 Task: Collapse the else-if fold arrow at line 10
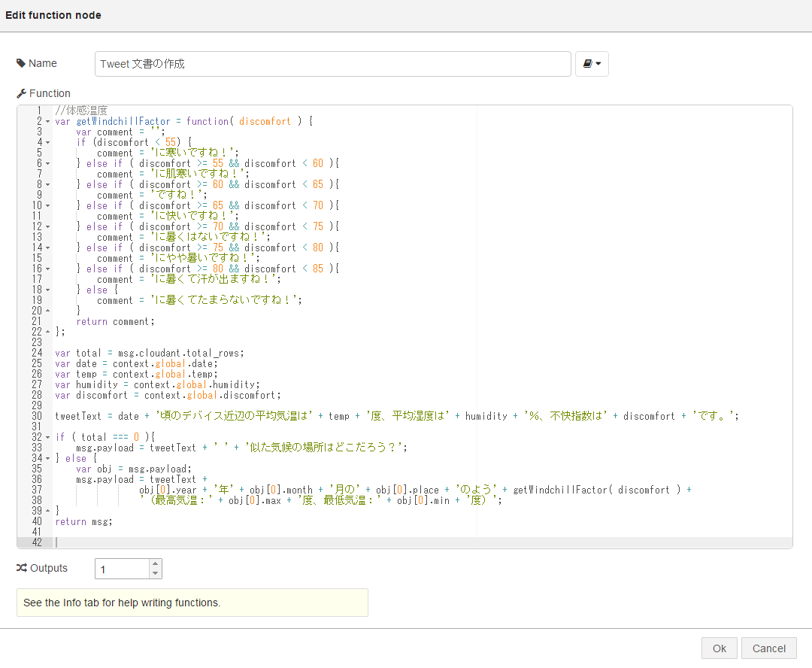(47, 205)
